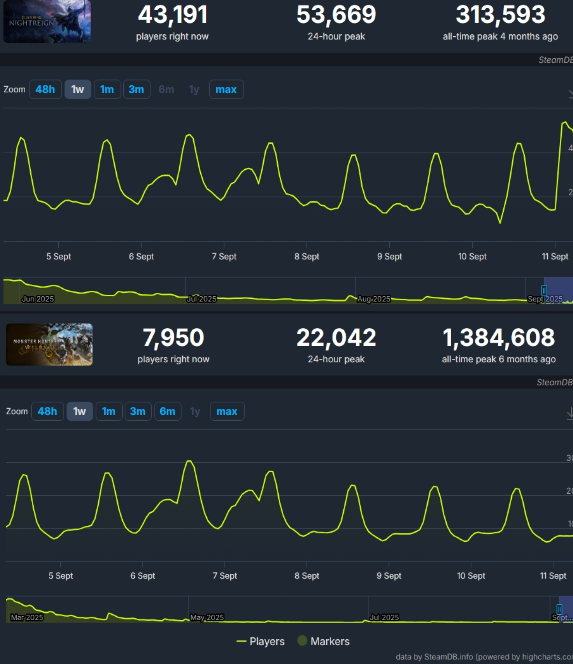Open the Elden Ring Nightreign game thumbnail
Screen dimensions: 573x664
pos(47,21)
